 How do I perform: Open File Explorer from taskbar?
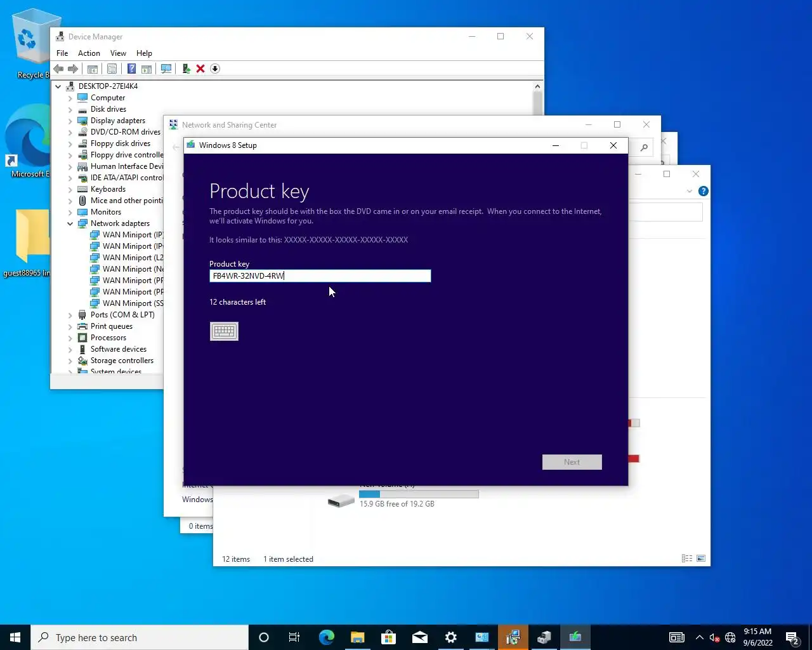tap(358, 637)
